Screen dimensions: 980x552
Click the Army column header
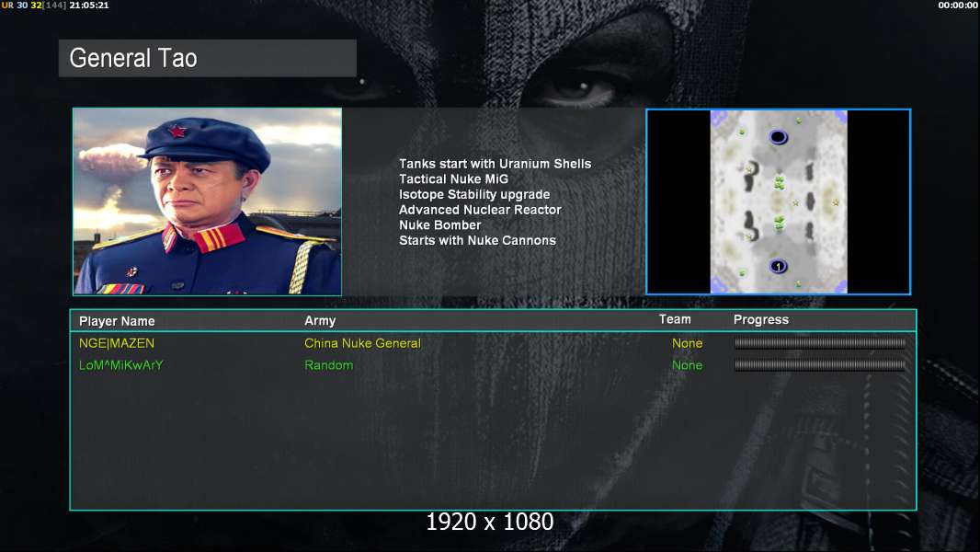[x=320, y=321]
